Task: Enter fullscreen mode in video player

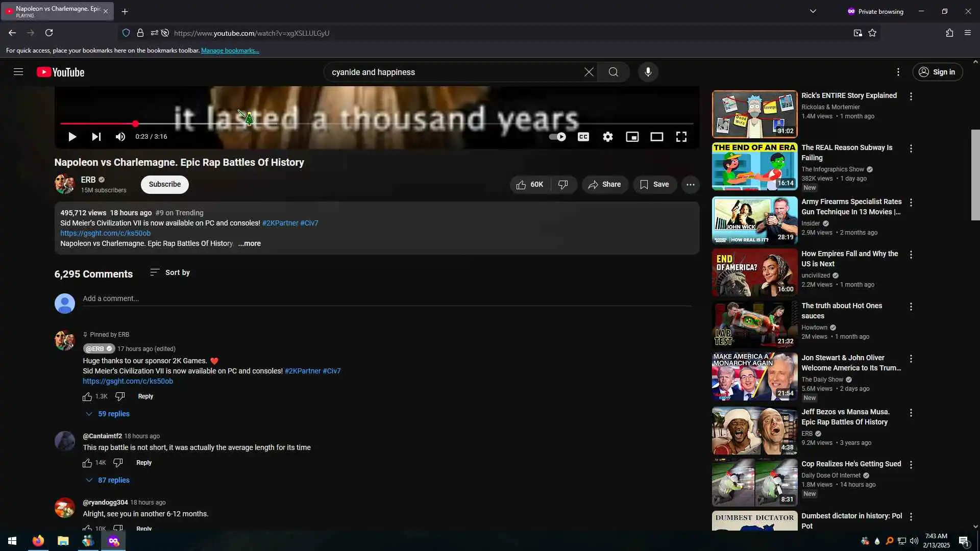Action: [x=681, y=137]
